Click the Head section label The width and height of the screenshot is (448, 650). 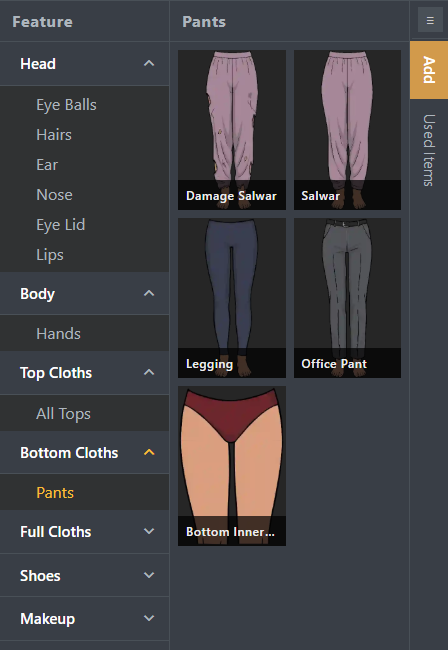pos(38,64)
